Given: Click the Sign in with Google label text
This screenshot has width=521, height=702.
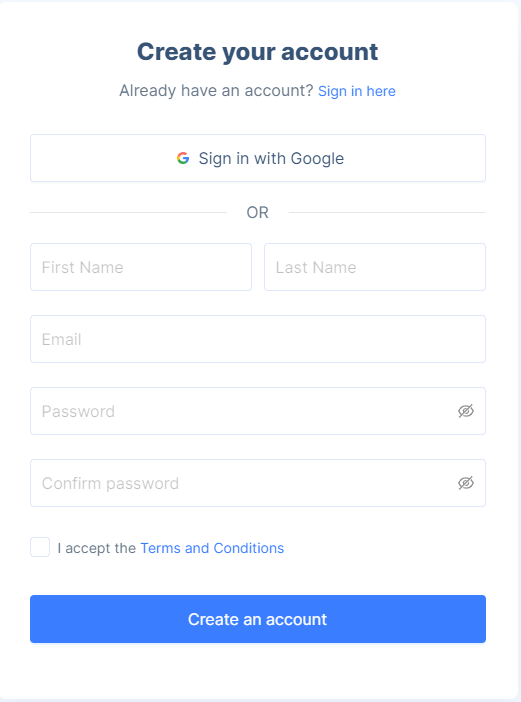Looking at the screenshot, I should (x=271, y=158).
